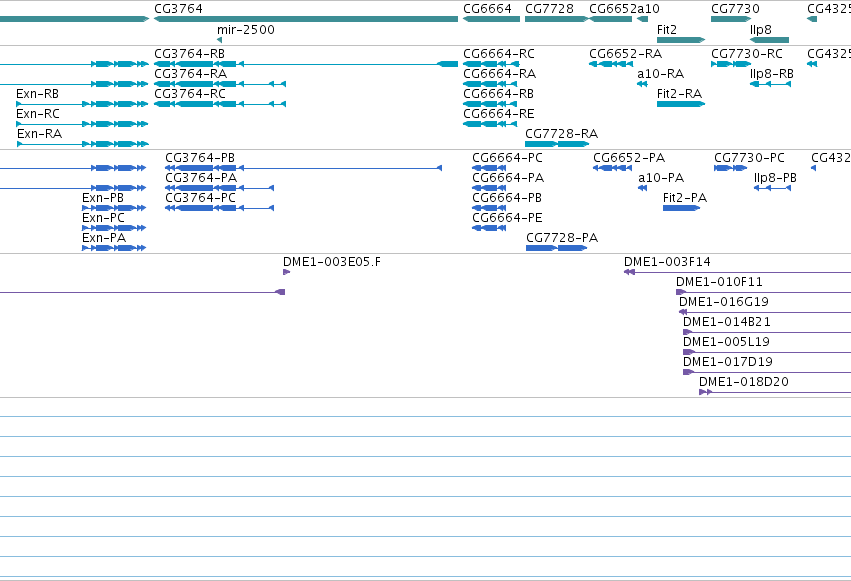Select the CG6652-PA protein label
The height and width of the screenshot is (581, 851).
[x=629, y=158]
